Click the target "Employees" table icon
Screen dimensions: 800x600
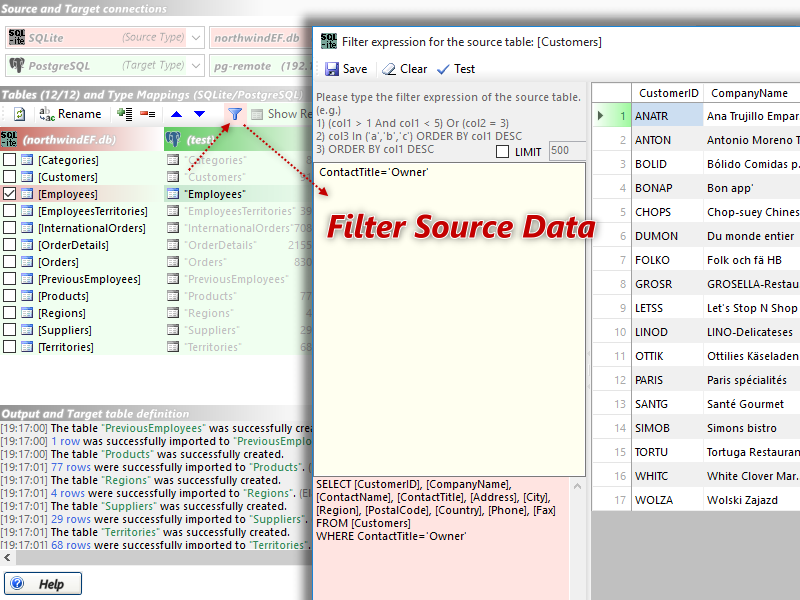173,194
